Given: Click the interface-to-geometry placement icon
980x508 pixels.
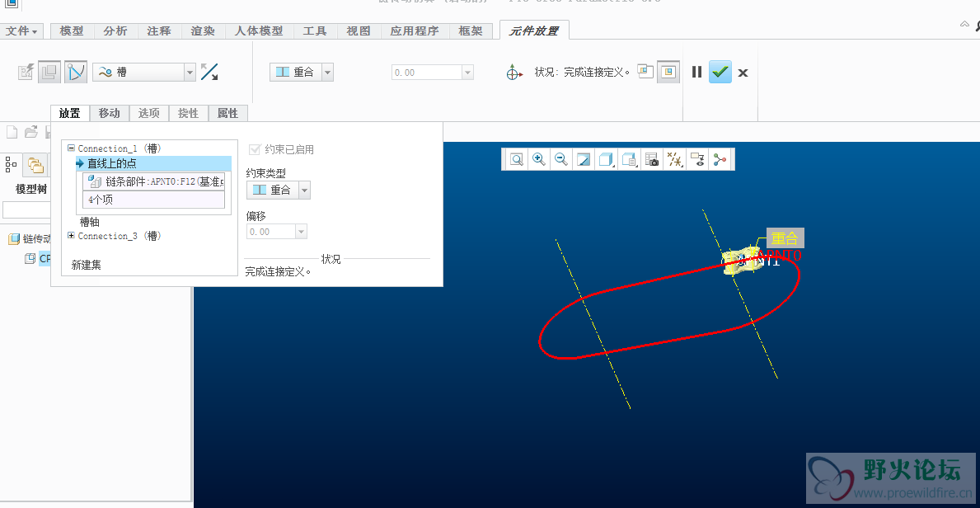Looking at the screenshot, I should tap(26, 73).
